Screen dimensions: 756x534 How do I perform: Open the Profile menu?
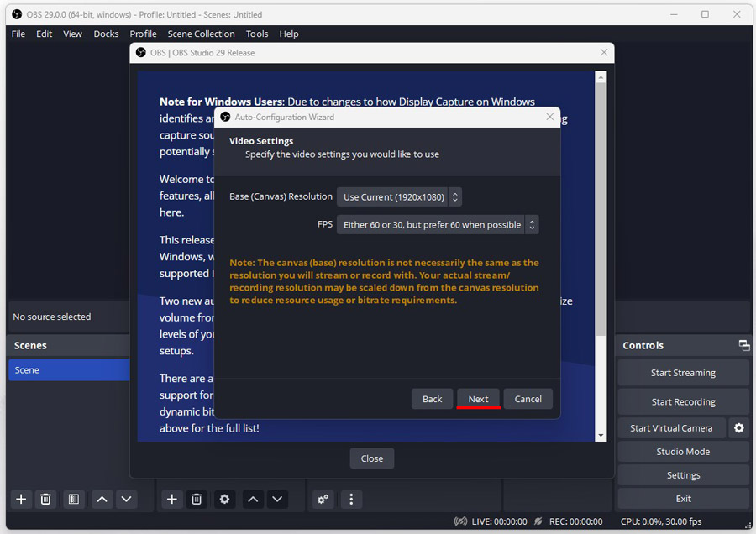tap(143, 34)
